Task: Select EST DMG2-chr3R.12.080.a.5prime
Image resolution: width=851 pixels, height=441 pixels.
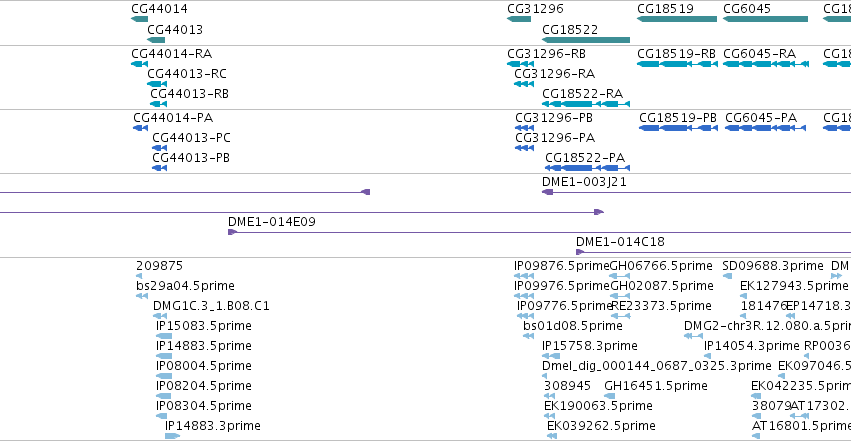Action: [693, 336]
